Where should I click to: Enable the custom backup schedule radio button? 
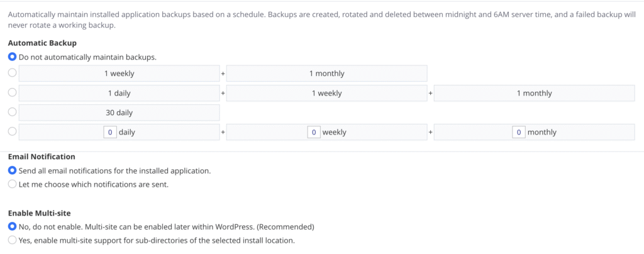[13, 132]
